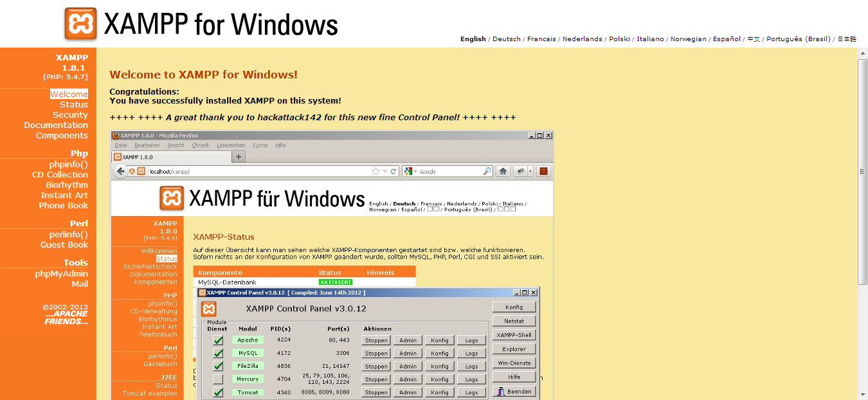Open phpMyAdmin from the Tools section
This screenshot has height=400, width=868.
[x=61, y=273]
